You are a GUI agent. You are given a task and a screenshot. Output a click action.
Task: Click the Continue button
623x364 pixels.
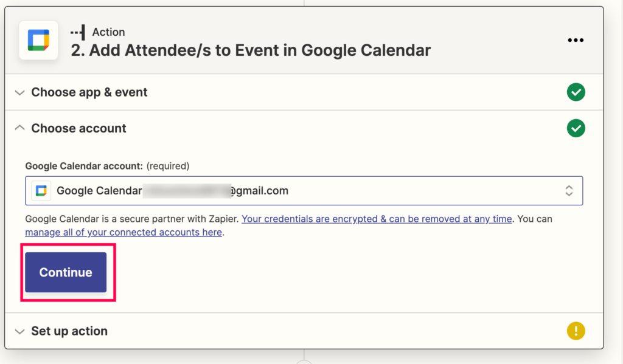(x=66, y=272)
